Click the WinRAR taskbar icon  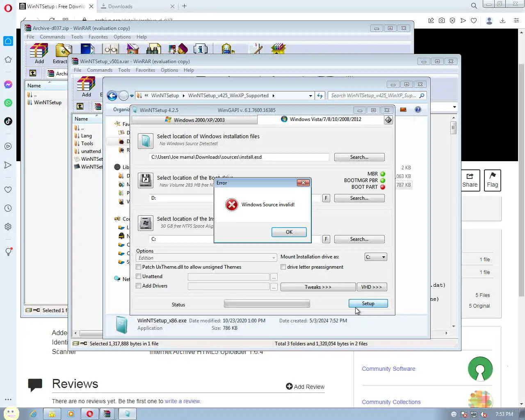107,414
